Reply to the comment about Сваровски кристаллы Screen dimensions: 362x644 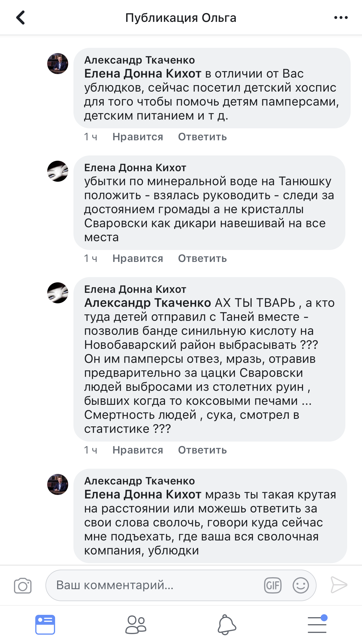tap(202, 258)
